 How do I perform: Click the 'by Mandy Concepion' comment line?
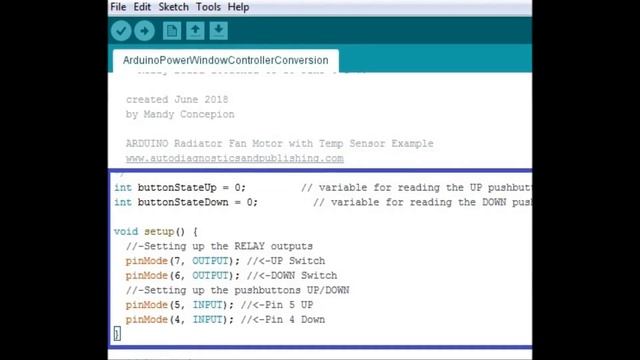tap(180, 114)
